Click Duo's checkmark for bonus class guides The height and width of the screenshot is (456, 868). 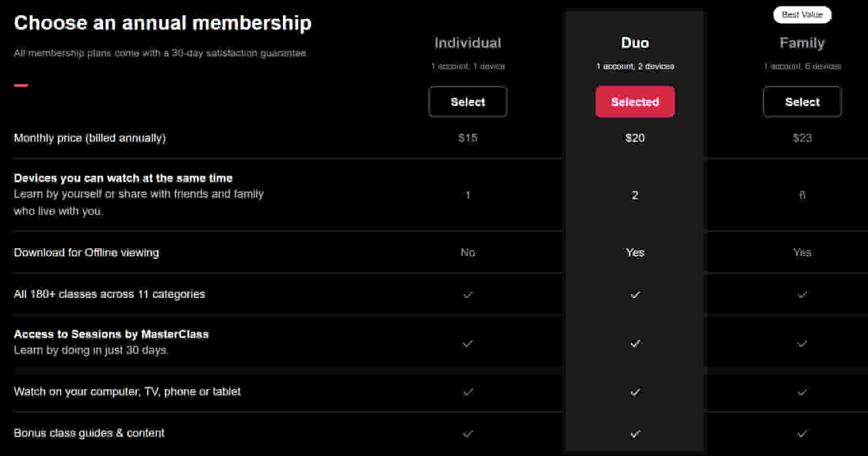(635, 433)
